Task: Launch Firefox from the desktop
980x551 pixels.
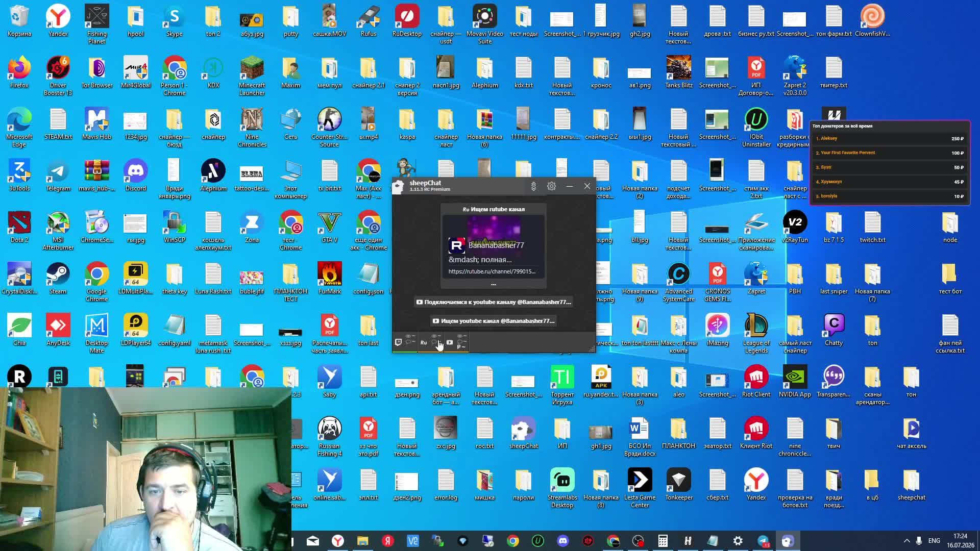Action: (19, 73)
